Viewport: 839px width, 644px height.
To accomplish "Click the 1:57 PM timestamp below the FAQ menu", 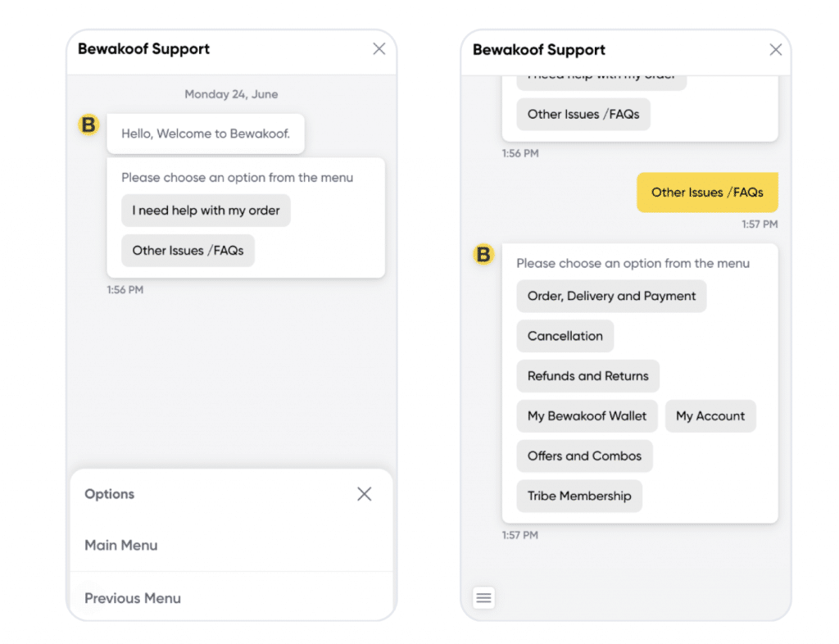I will [x=520, y=535].
